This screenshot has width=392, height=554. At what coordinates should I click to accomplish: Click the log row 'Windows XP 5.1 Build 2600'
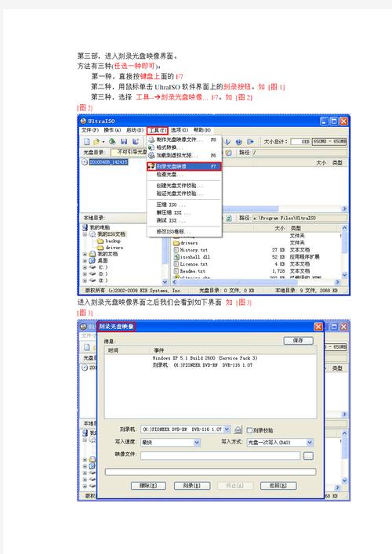click(205, 358)
